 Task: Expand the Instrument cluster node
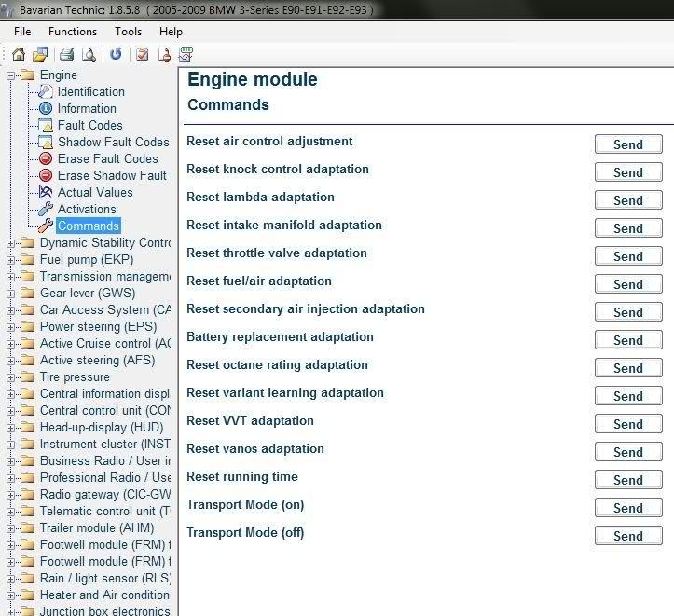click(11, 445)
